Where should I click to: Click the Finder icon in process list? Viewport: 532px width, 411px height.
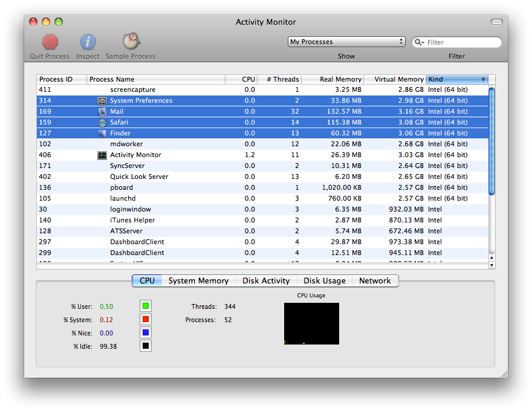pyautogui.click(x=102, y=133)
